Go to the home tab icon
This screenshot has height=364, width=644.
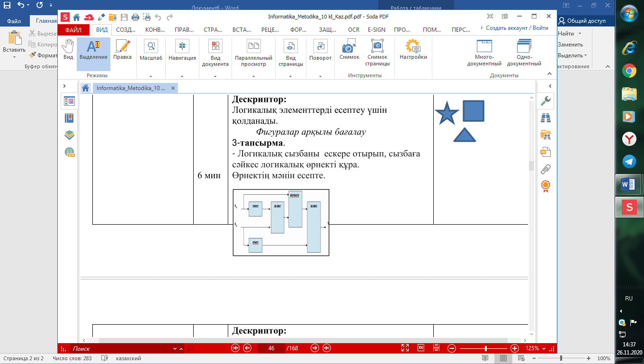[x=86, y=88]
